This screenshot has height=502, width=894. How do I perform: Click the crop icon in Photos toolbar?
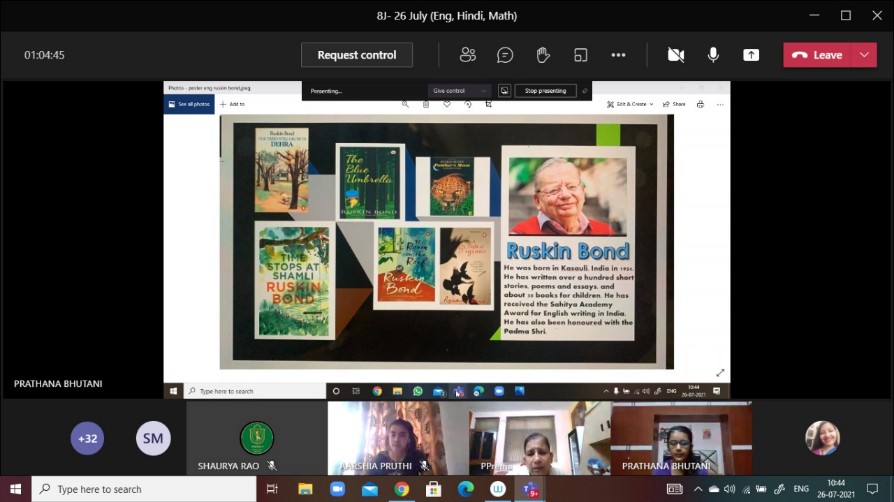pos(489,104)
